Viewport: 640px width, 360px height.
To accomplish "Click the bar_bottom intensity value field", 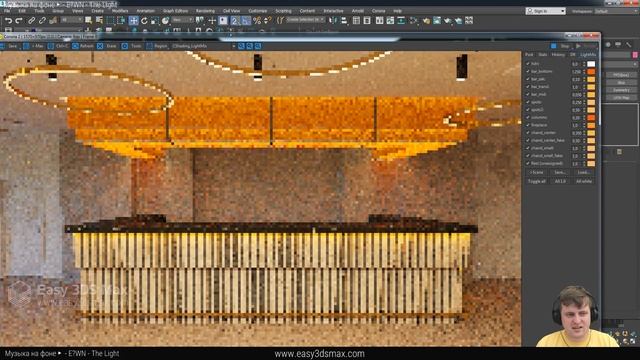I will [x=576, y=71].
